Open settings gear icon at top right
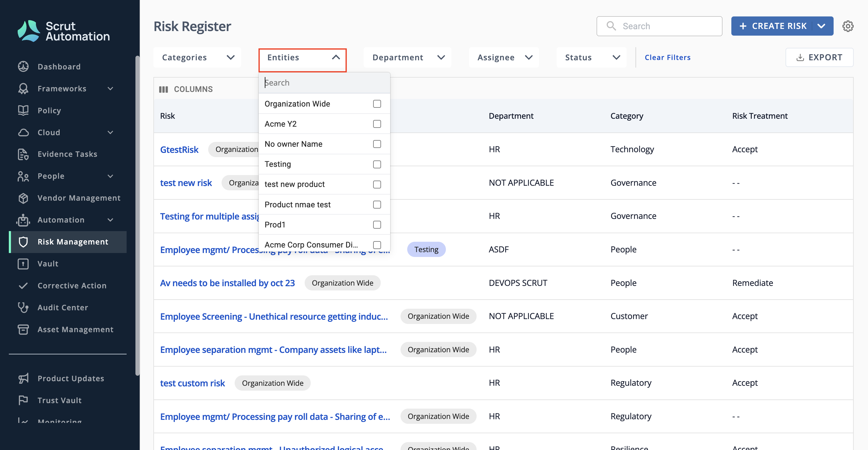The image size is (868, 450). click(x=848, y=26)
